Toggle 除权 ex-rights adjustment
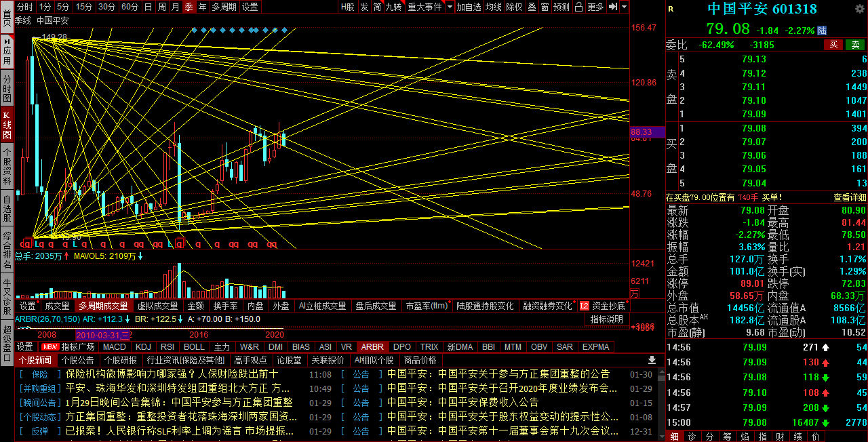 [x=515, y=7]
